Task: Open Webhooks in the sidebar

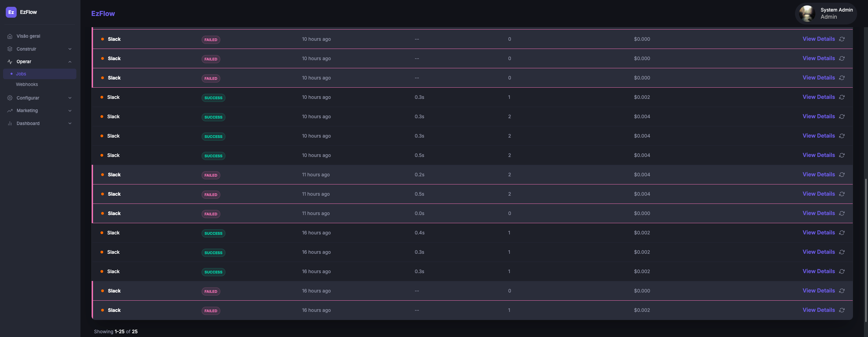Action: tap(27, 84)
